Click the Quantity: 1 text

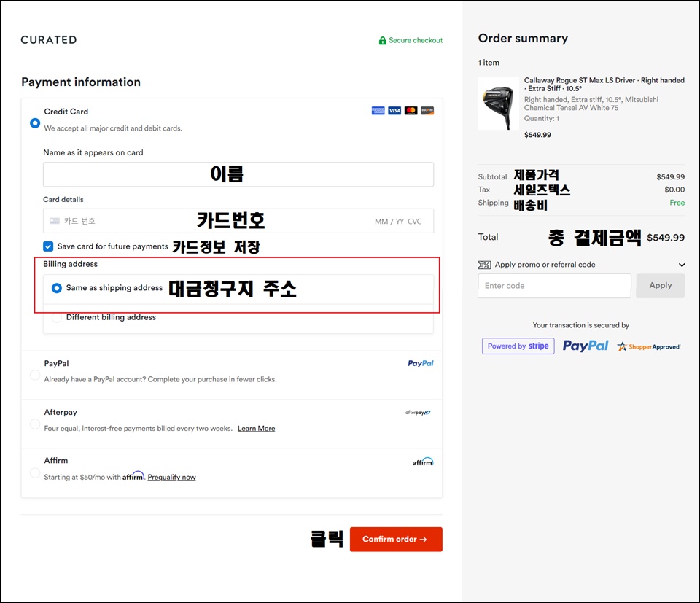click(542, 119)
